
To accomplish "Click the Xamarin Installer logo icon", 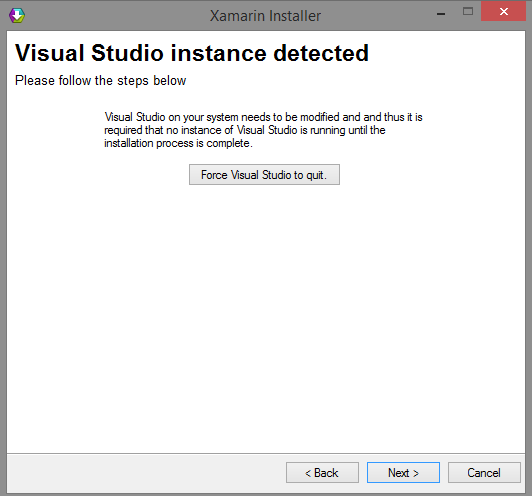I will click(x=17, y=15).
